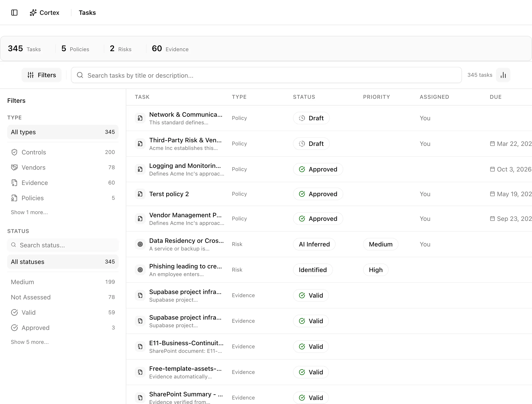Click the AI Inferred status badge
Screen dimensions: 532x404
click(314, 244)
